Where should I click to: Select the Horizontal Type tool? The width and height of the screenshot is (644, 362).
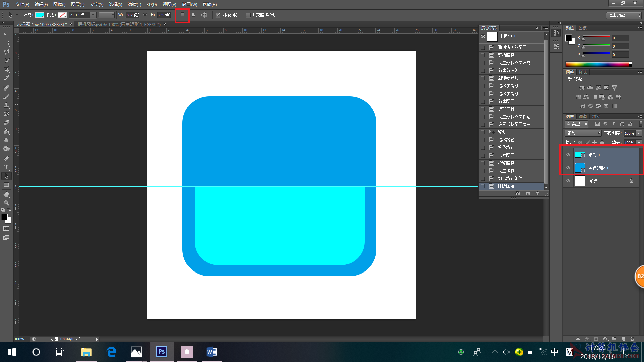click(x=6, y=167)
